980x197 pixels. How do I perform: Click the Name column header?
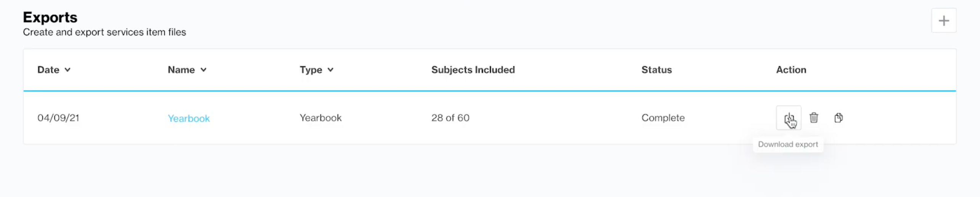[x=181, y=70]
